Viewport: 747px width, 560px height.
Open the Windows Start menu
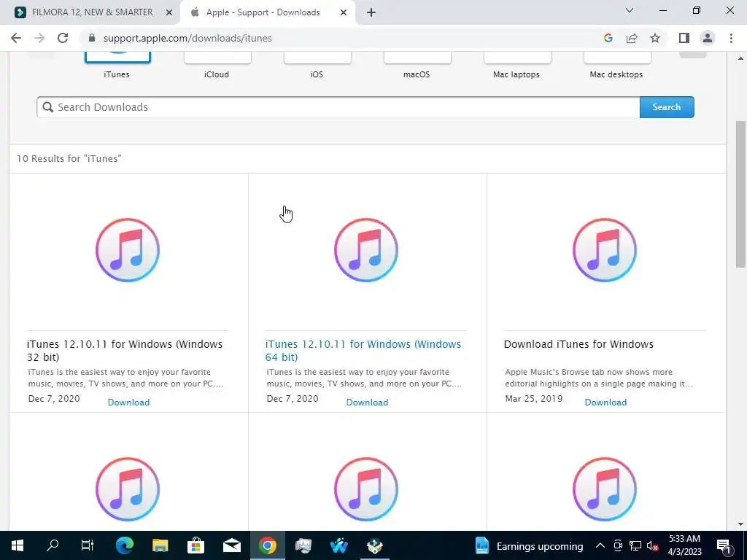tap(18, 545)
